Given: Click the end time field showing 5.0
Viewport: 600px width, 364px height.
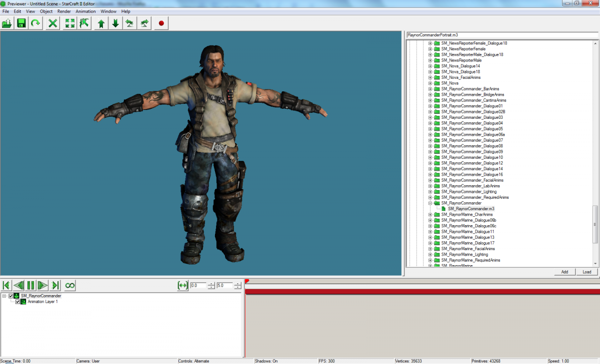Looking at the screenshot, I should (x=224, y=286).
